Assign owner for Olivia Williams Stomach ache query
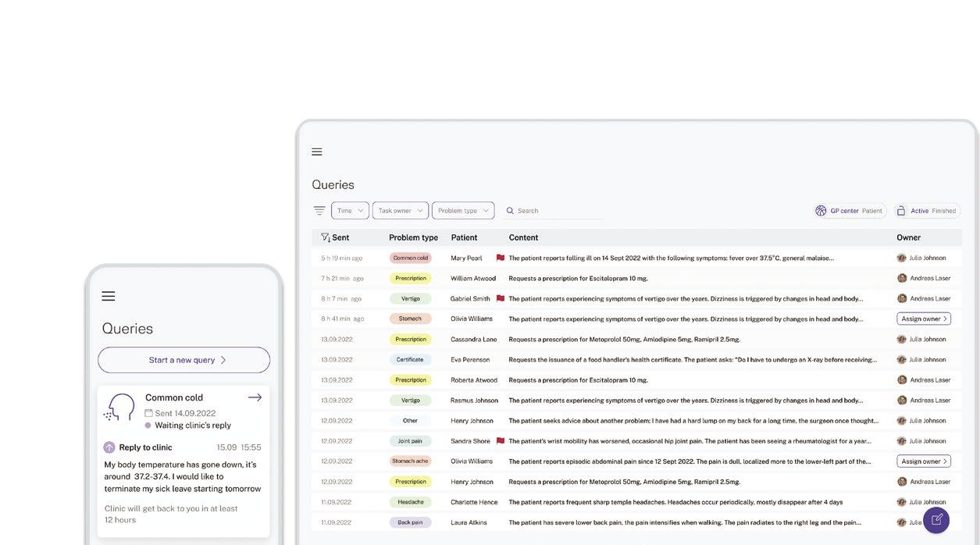980x545 pixels. [924, 461]
